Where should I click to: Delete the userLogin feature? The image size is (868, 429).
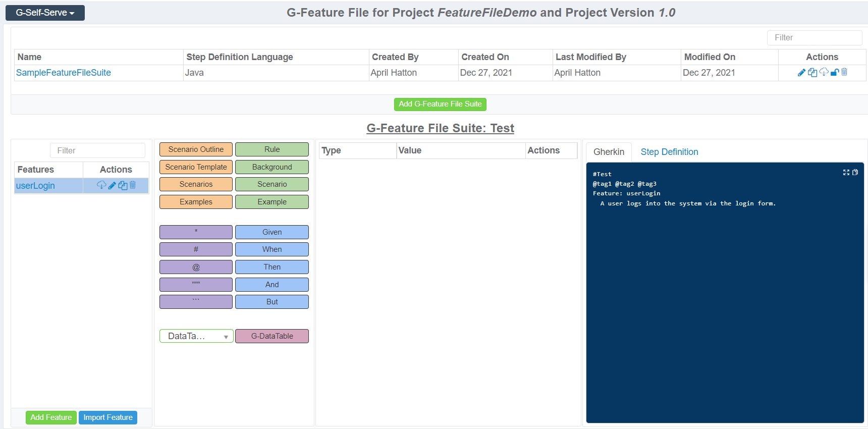point(133,185)
